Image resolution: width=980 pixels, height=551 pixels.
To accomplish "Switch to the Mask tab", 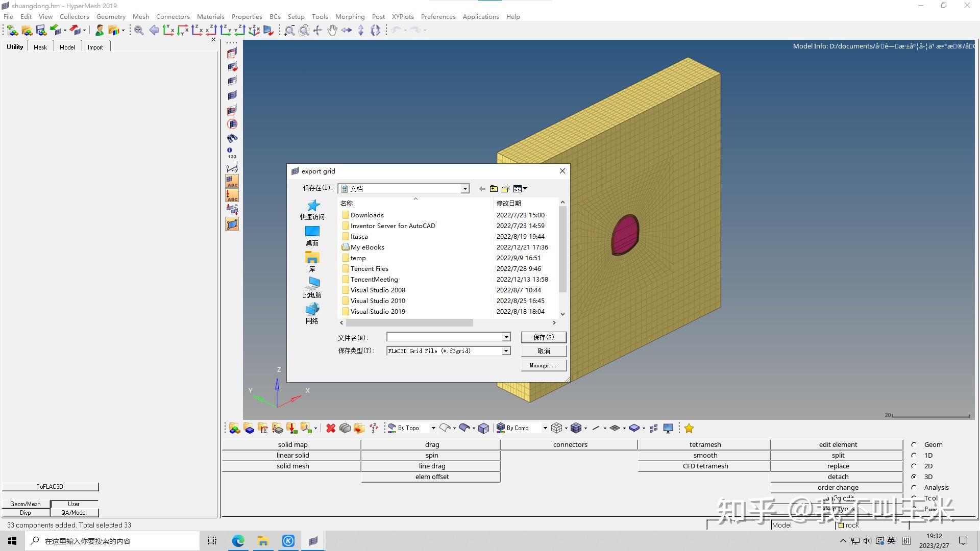I will coord(40,47).
